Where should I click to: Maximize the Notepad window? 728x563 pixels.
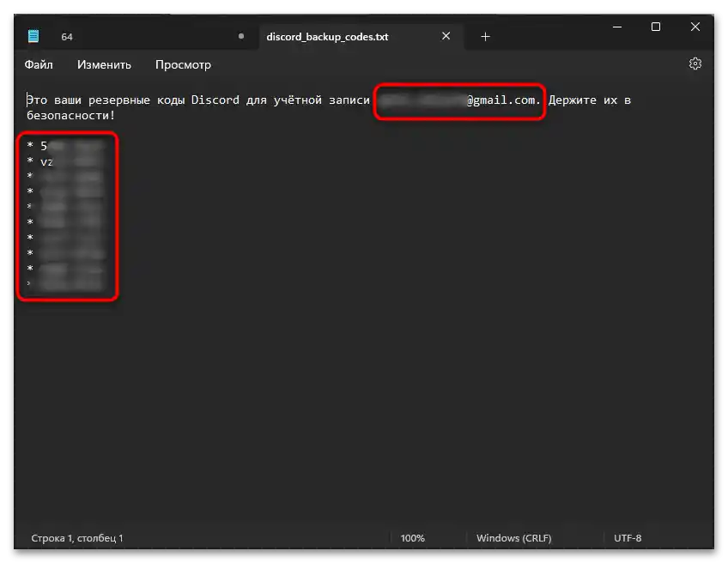[x=656, y=27]
